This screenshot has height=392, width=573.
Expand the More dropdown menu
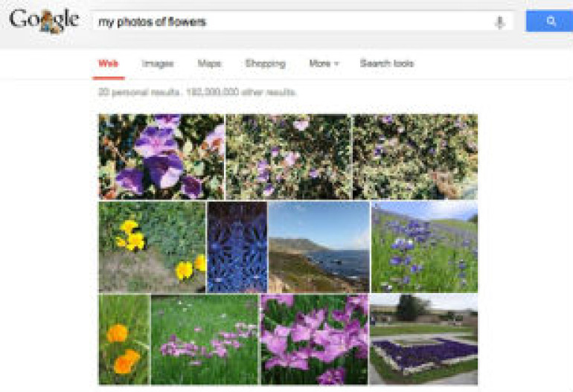coord(324,63)
